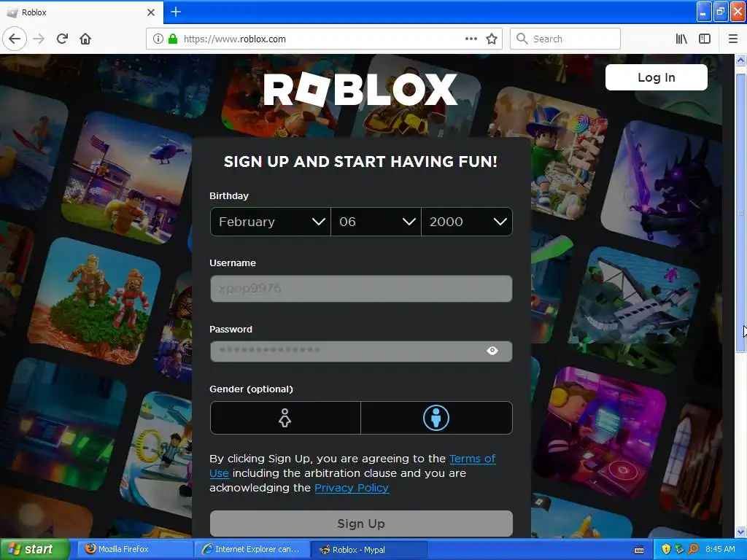Select the male gender option
Image resolution: width=747 pixels, height=560 pixels.
[x=436, y=418]
